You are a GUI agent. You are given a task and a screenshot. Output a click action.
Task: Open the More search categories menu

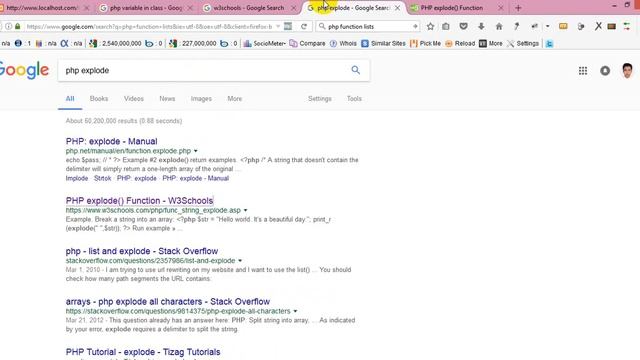[x=235, y=99]
